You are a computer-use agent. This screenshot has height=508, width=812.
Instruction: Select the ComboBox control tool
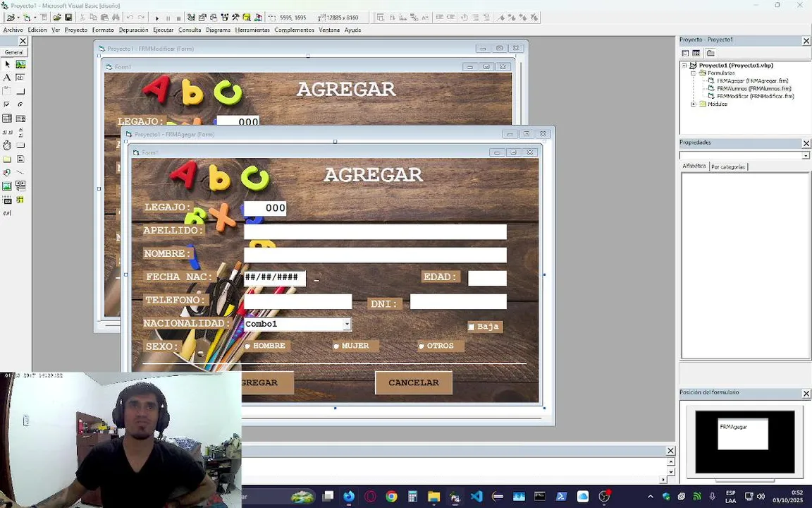(x=7, y=119)
